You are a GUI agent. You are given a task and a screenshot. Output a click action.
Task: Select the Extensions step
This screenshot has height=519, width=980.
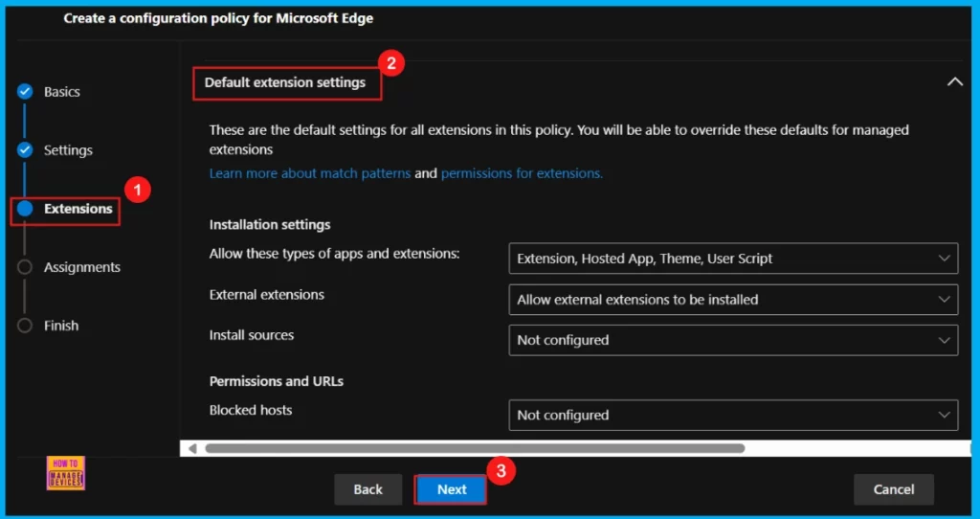point(78,209)
